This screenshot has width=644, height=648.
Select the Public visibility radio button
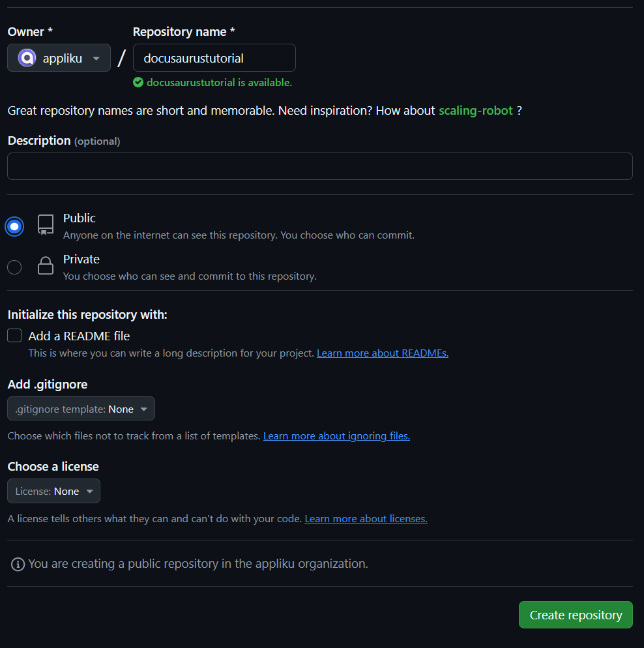click(14, 226)
